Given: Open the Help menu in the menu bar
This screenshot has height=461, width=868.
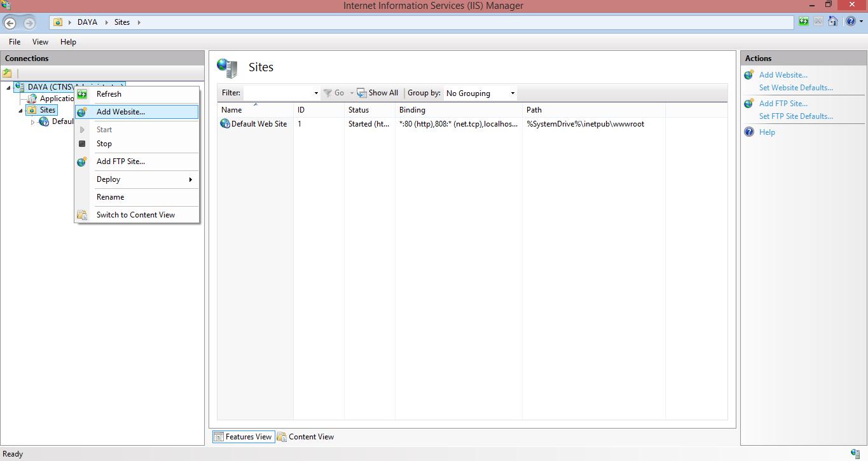Looking at the screenshot, I should click(68, 42).
